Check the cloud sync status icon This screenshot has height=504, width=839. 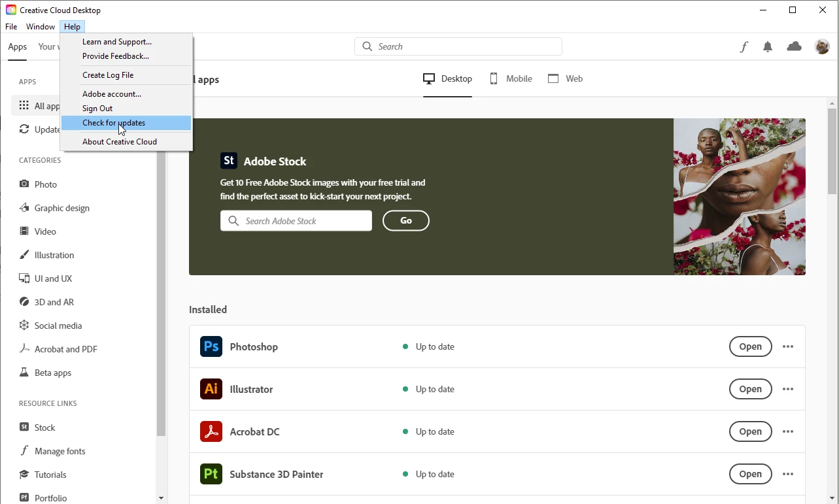pyautogui.click(x=794, y=46)
